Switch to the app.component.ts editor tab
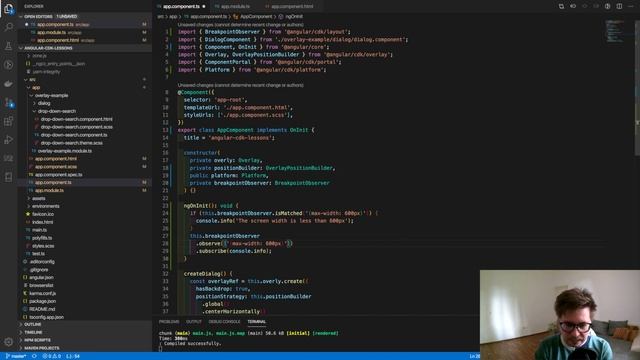The width and height of the screenshot is (640, 360). pos(181,6)
